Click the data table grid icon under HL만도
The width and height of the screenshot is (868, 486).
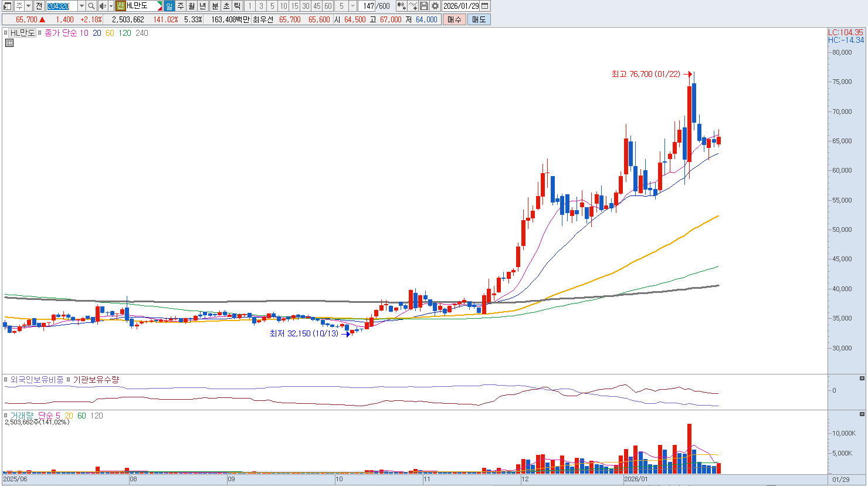(9, 43)
